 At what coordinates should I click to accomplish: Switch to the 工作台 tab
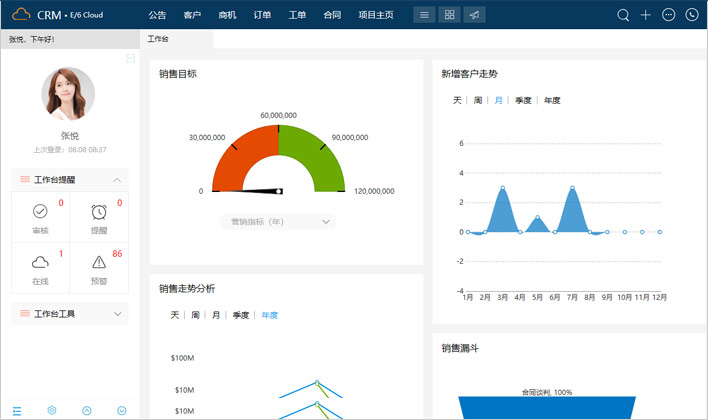(x=158, y=39)
